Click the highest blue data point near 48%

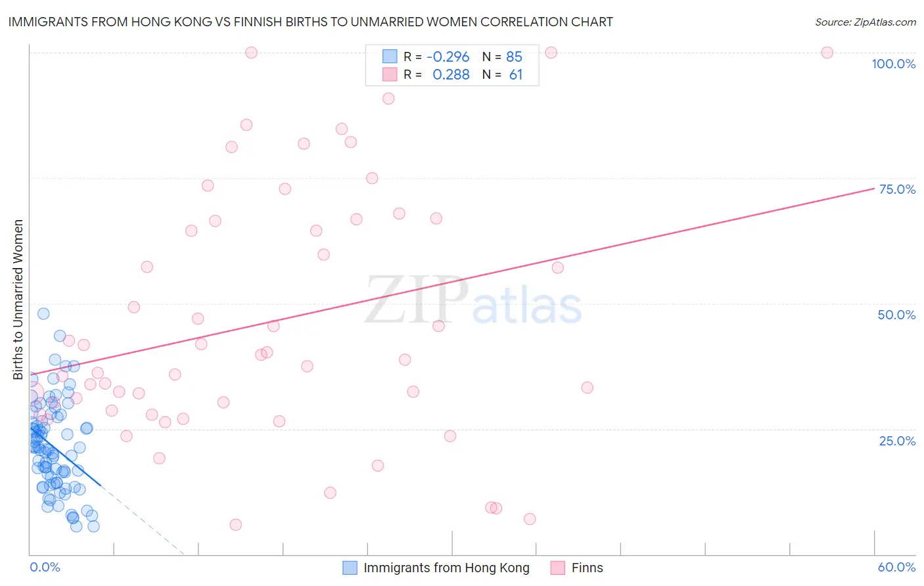(x=43, y=313)
